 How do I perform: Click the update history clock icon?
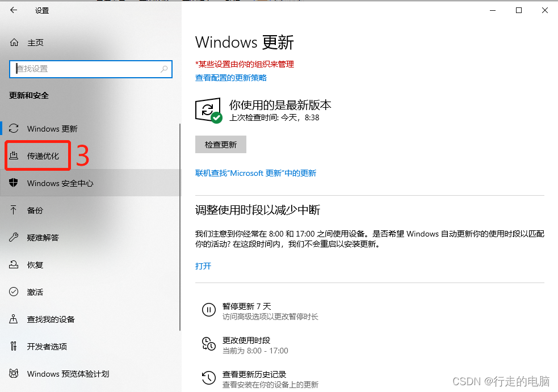(x=208, y=378)
